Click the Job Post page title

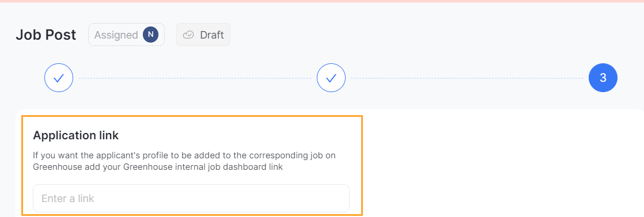[x=46, y=35]
